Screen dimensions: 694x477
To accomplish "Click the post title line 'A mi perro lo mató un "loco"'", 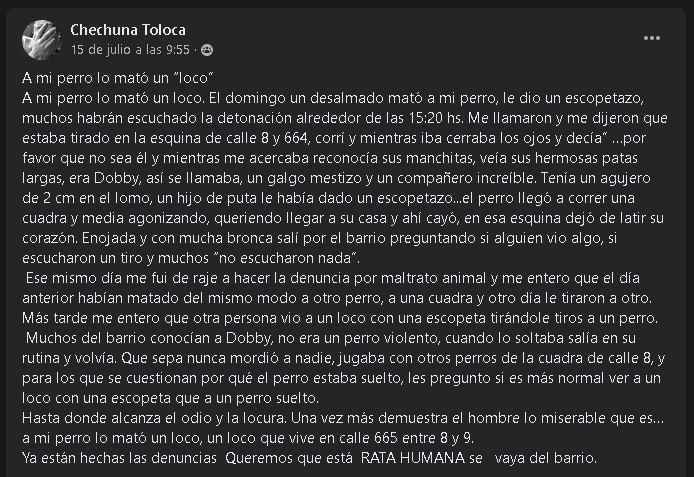I will pyautogui.click(x=119, y=77).
